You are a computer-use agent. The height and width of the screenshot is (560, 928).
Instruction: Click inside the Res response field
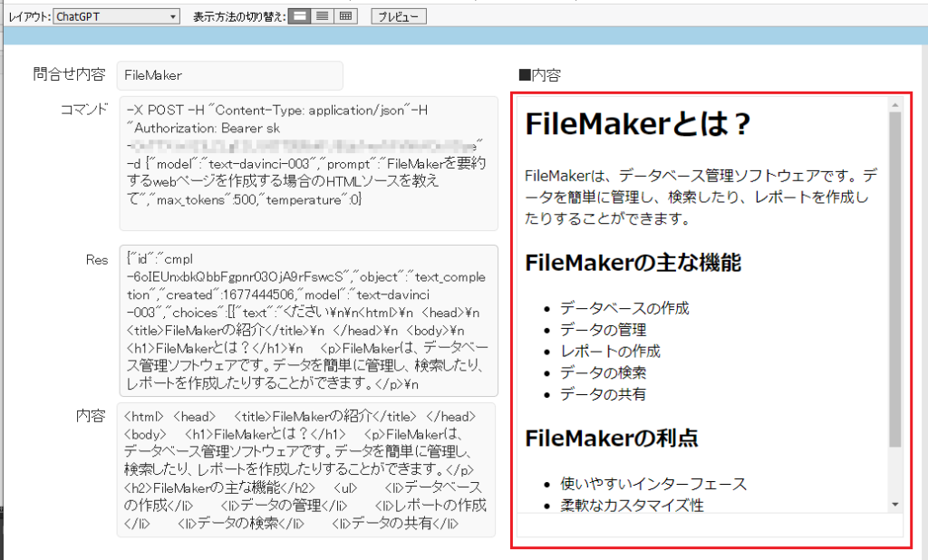tap(308, 321)
